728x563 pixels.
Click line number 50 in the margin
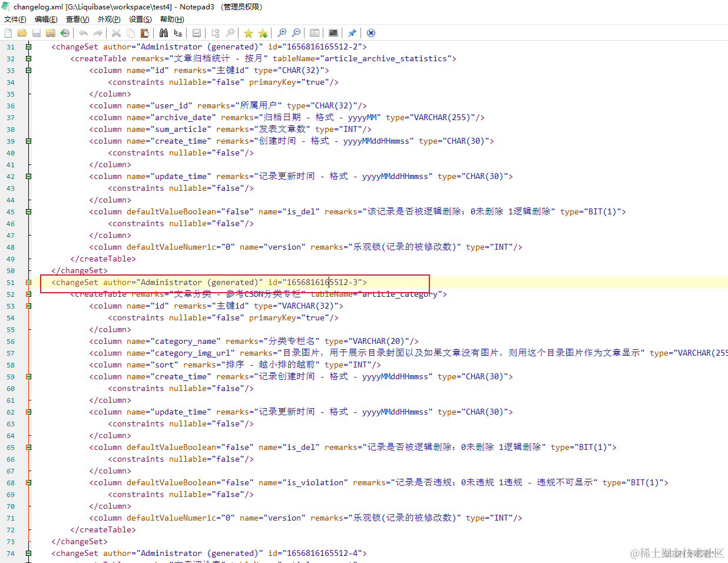(11, 271)
